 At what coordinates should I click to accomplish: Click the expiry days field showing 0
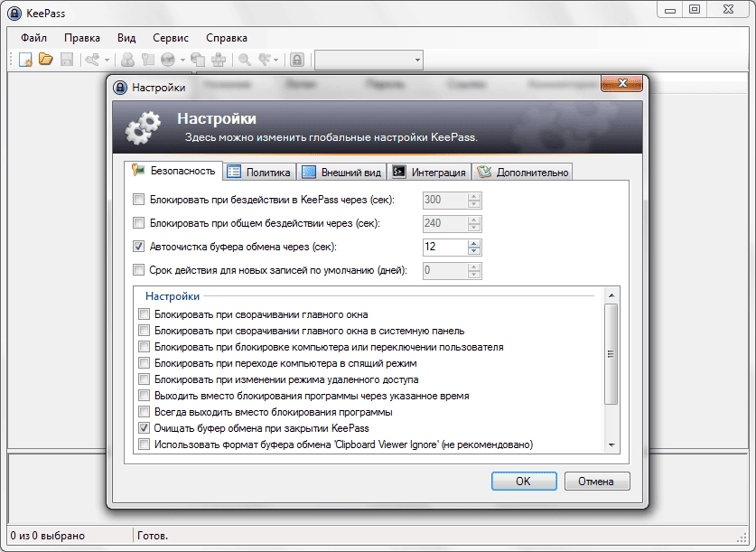tap(445, 270)
